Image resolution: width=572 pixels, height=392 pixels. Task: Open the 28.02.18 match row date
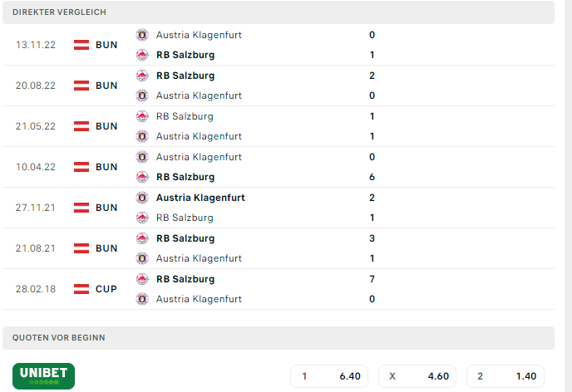click(x=36, y=289)
